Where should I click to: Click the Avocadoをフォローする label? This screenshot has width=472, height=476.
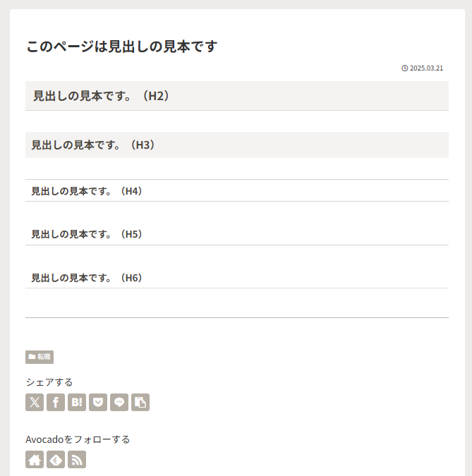pyautogui.click(x=78, y=439)
